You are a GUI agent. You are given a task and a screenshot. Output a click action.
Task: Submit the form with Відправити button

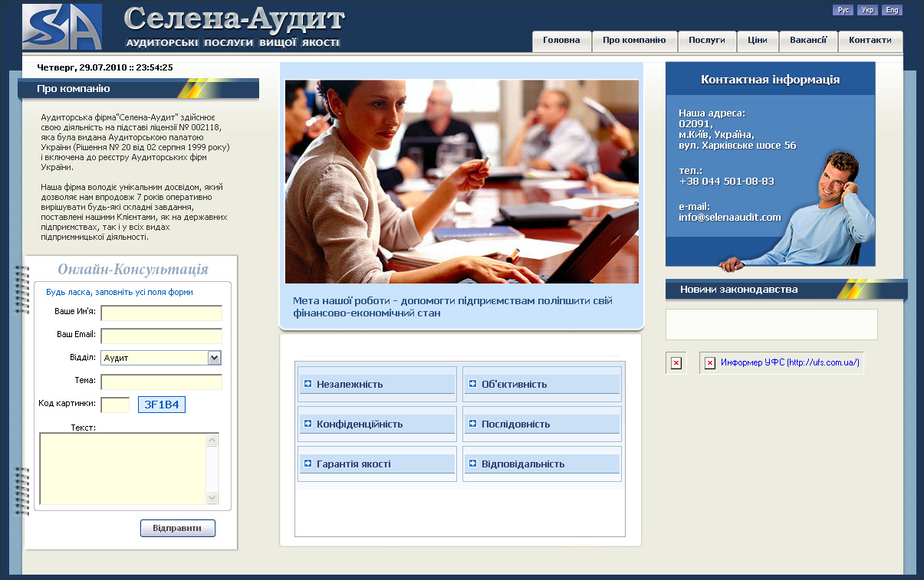tap(178, 529)
